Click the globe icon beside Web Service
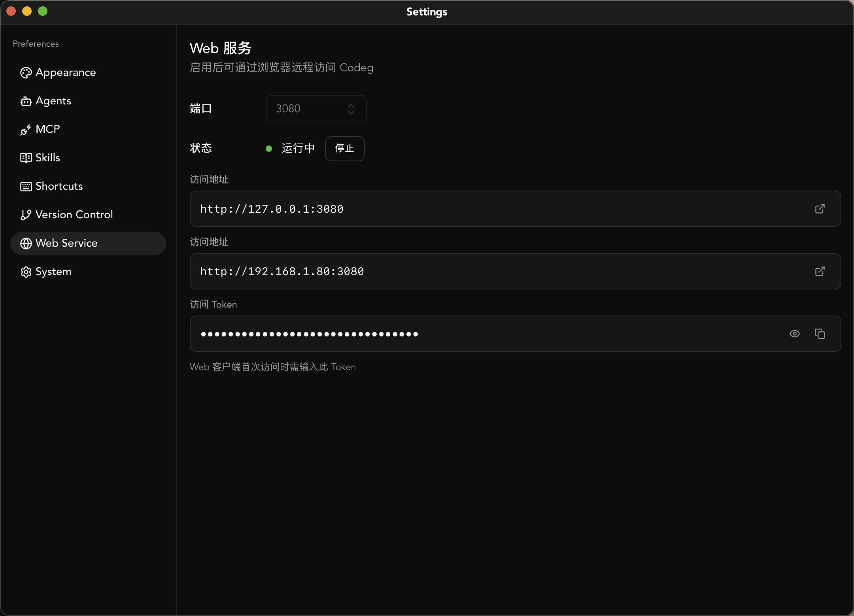The image size is (854, 616). click(26, 244)
